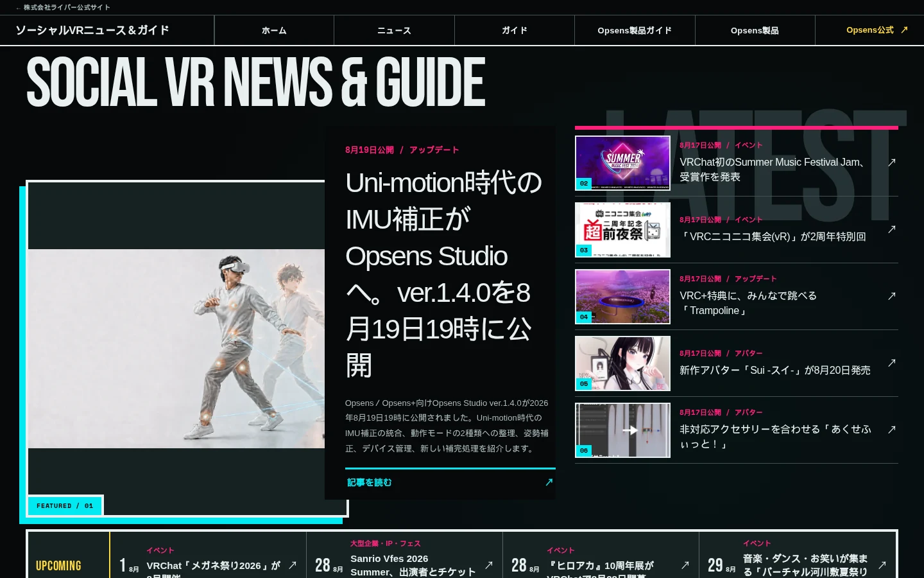This screenshot has height=578, width=924.
Task: Click the SOCIAL VR NEWS & GUIDE heading
Action: tap(256, 82)
